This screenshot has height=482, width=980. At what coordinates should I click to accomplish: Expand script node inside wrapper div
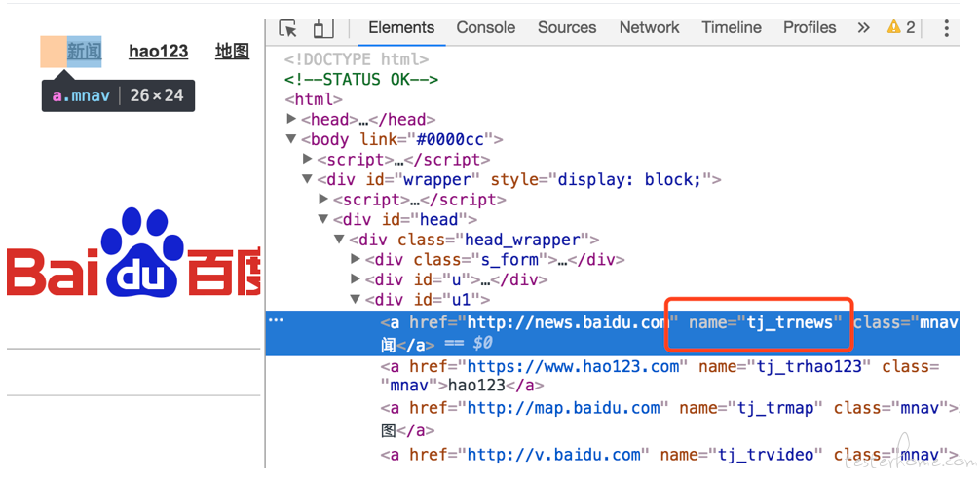(x=323, y=199)
